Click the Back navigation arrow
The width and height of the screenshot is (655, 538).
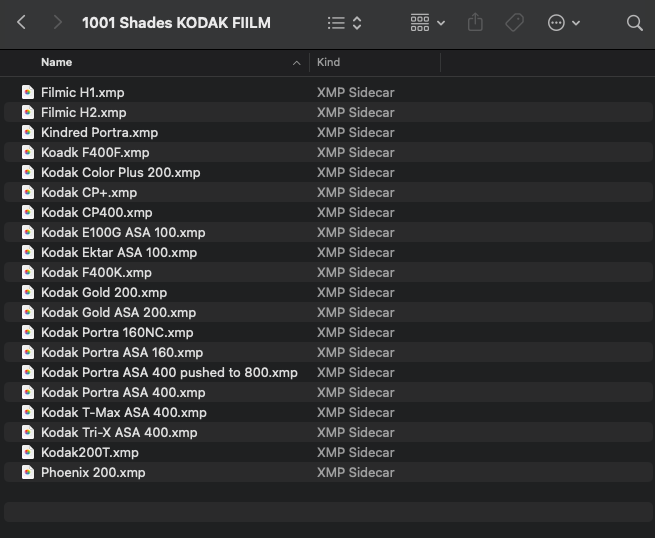tap(21, 22)
